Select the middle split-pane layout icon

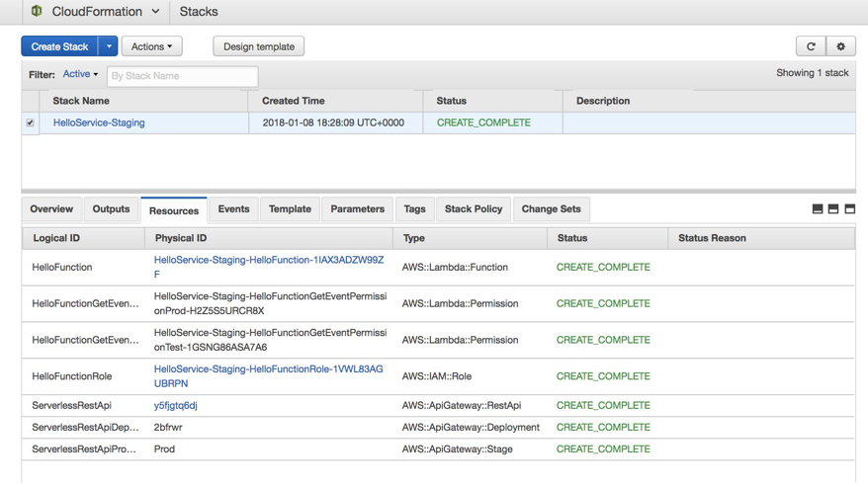833,208
